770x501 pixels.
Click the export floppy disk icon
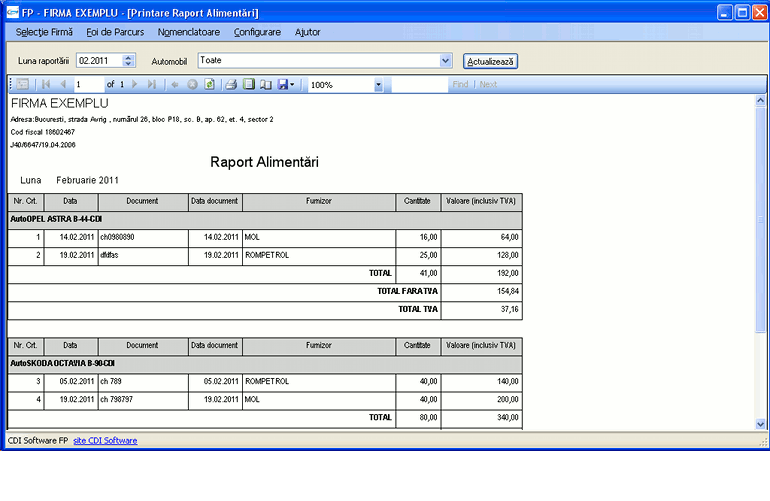pyautogui.click(x=283, y=84)
